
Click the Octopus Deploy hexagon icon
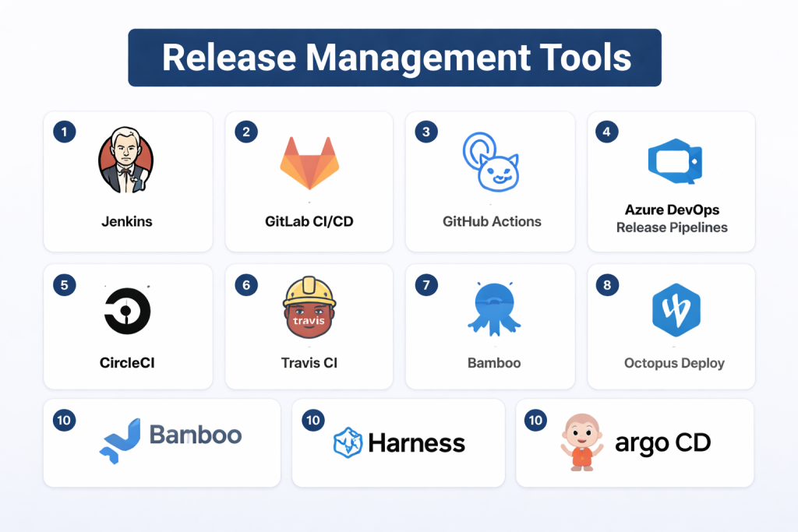tap(675, 310)
